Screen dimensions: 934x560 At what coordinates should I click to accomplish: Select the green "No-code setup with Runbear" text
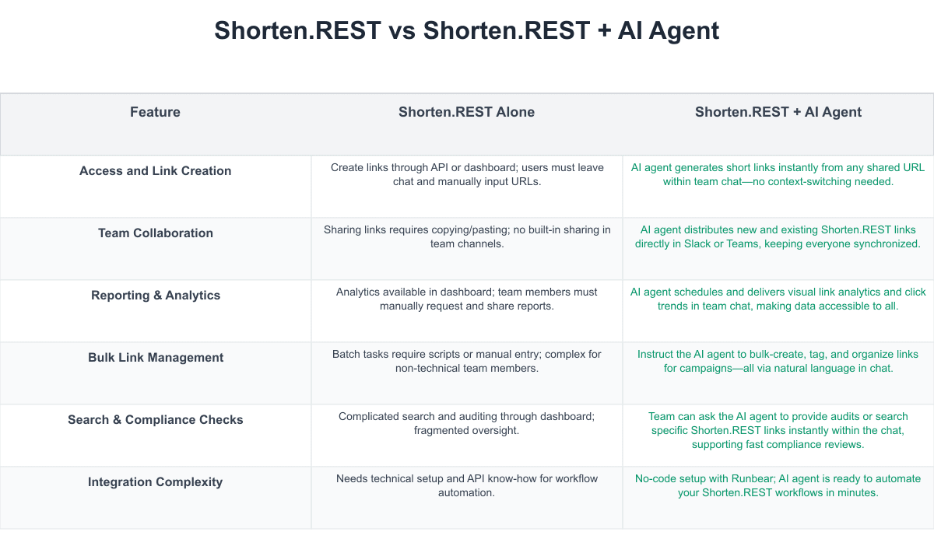tap(778, 485)
